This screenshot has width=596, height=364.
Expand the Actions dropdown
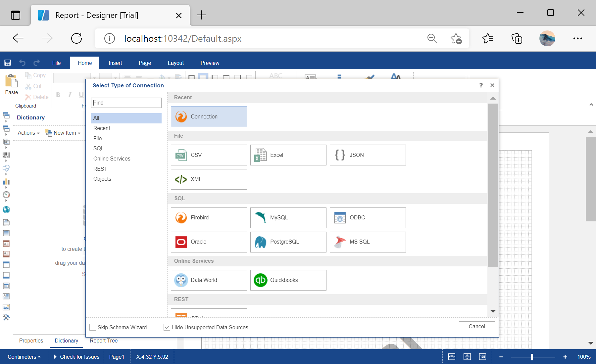[28, 133]
